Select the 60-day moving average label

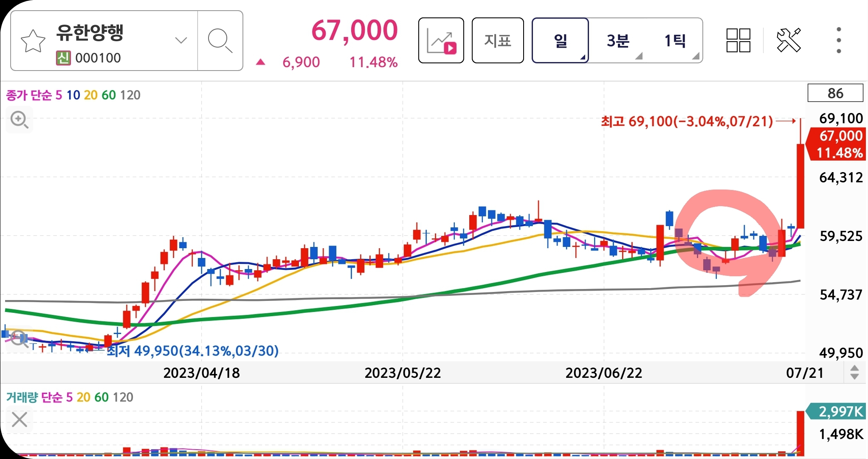tap(109, 95)
